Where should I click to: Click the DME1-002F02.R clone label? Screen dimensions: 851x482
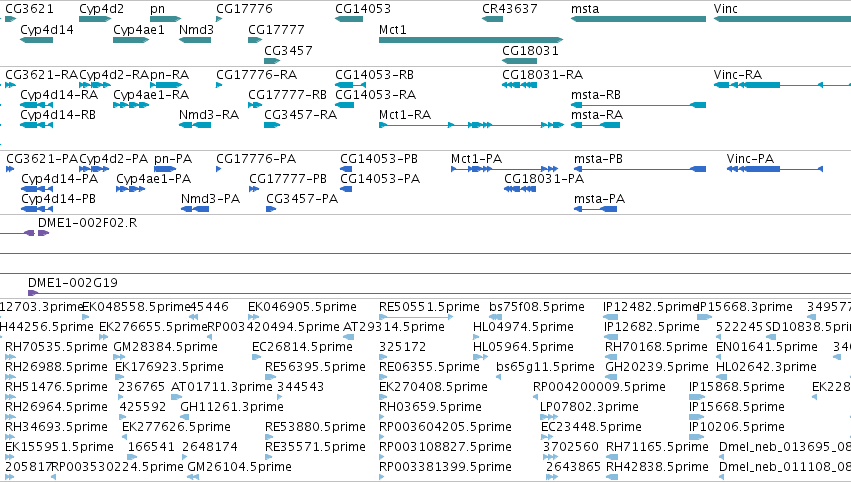coord(87,223)
